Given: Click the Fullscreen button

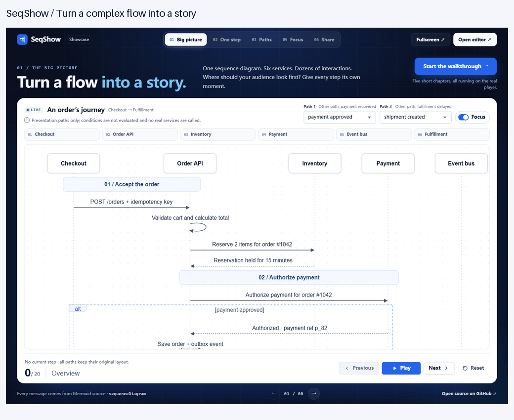Looking at the screenshot, I should coord(430,40).
